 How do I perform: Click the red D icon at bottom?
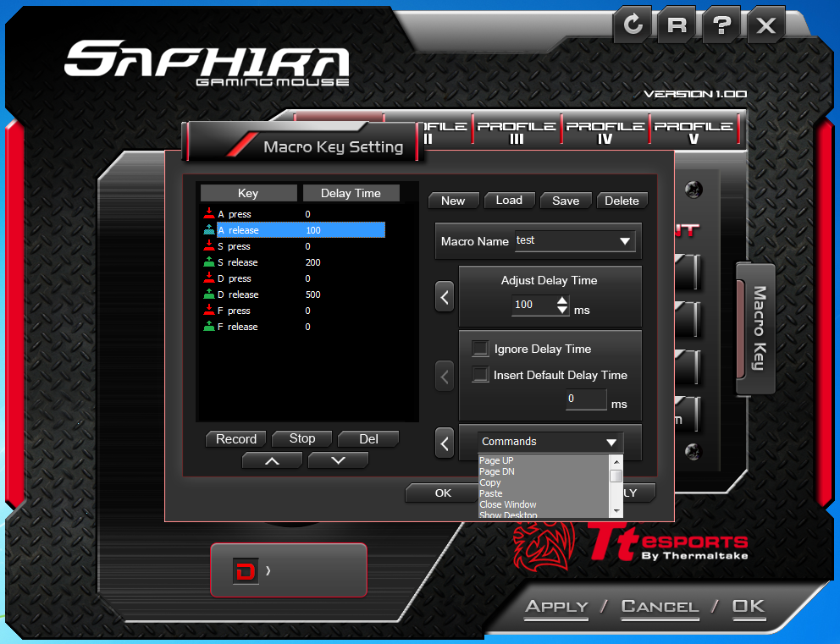[246, 571]
